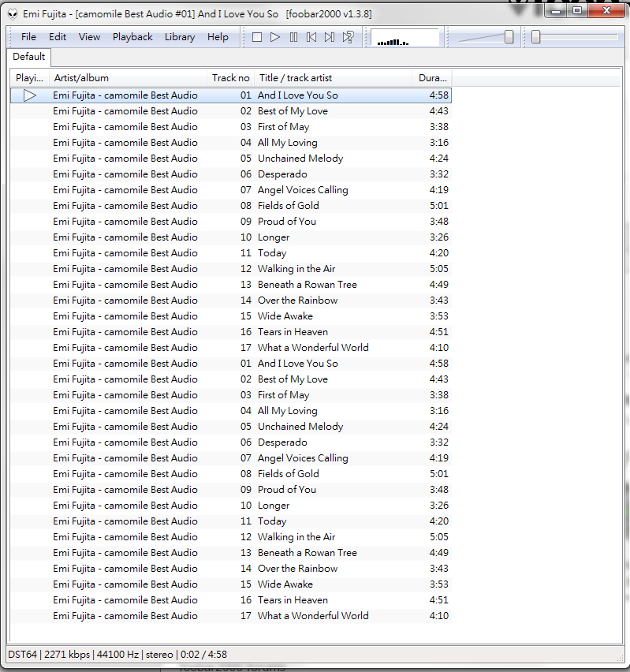Select first 'Wide Awake' track
The image size is (630, 672).
(x=231, y=316)
